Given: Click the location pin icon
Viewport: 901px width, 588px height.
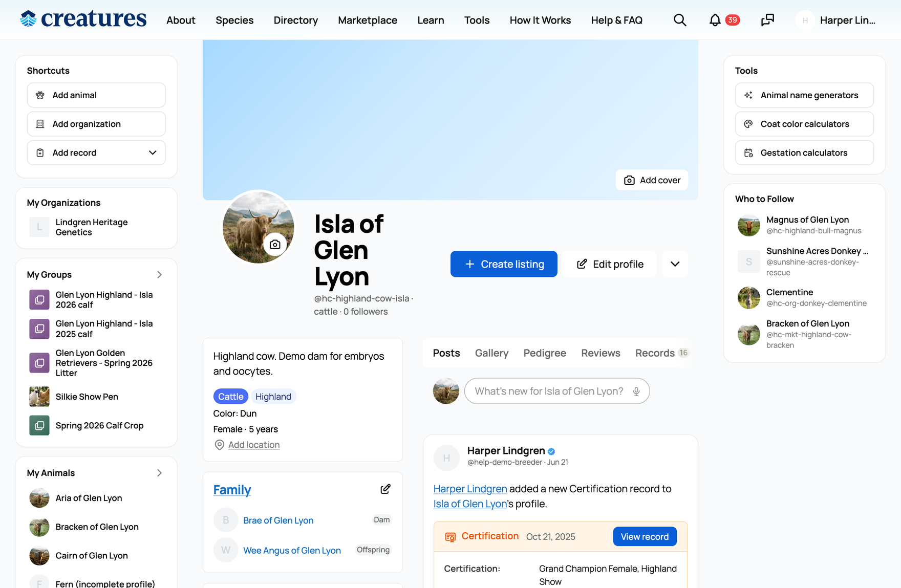Looking at the screenshot, I should pos(219,445).
